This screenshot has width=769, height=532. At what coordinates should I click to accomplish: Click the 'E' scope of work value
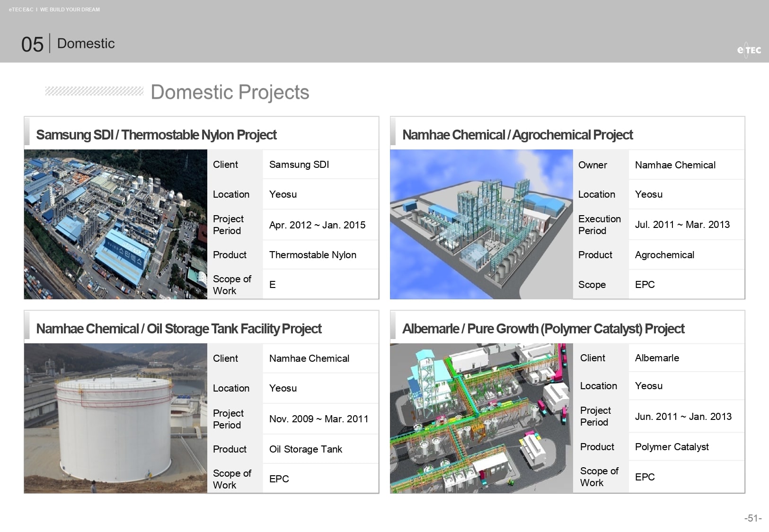tap(273, 285)
